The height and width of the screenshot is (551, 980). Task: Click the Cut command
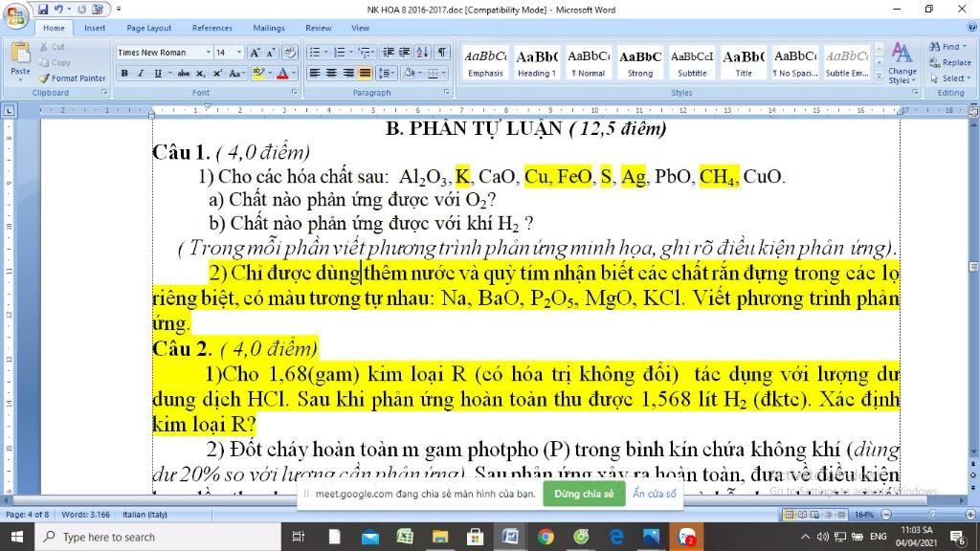53,47
